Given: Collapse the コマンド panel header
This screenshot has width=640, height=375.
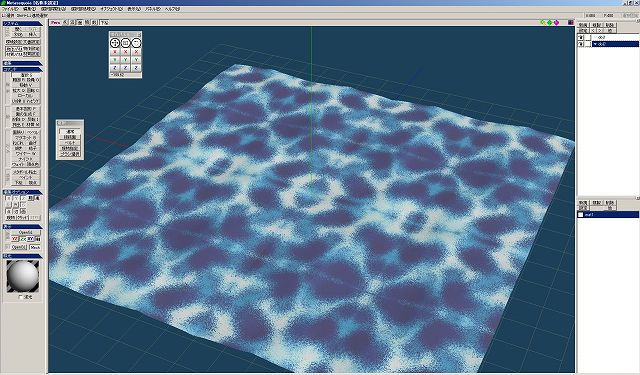Looking at the screenshot, I should [x=22, y=69].
